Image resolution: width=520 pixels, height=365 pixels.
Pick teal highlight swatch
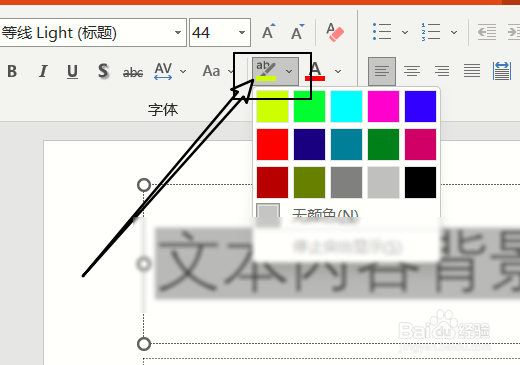coord(347,144)
